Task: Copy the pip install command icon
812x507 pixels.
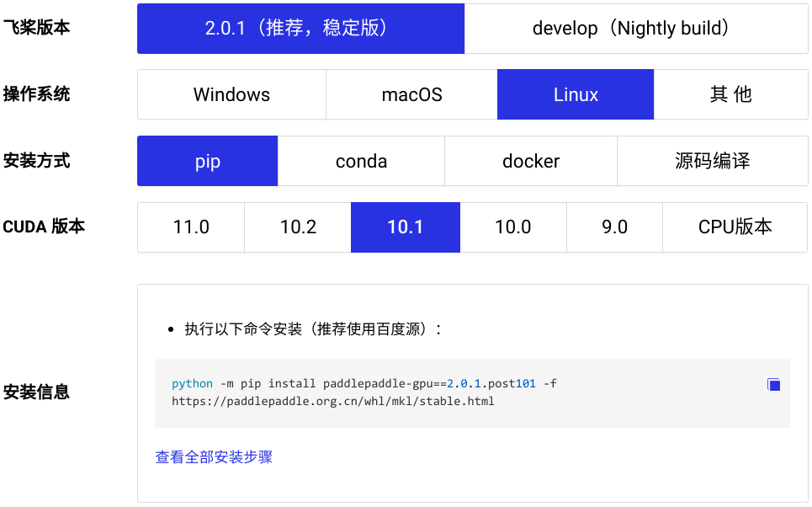Action: [x=773, y=385]
